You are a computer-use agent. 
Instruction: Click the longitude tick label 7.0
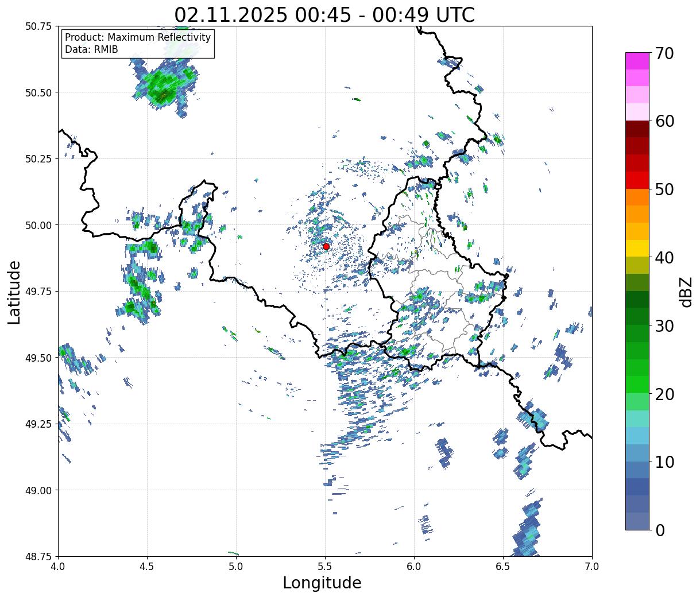point(592,567)
